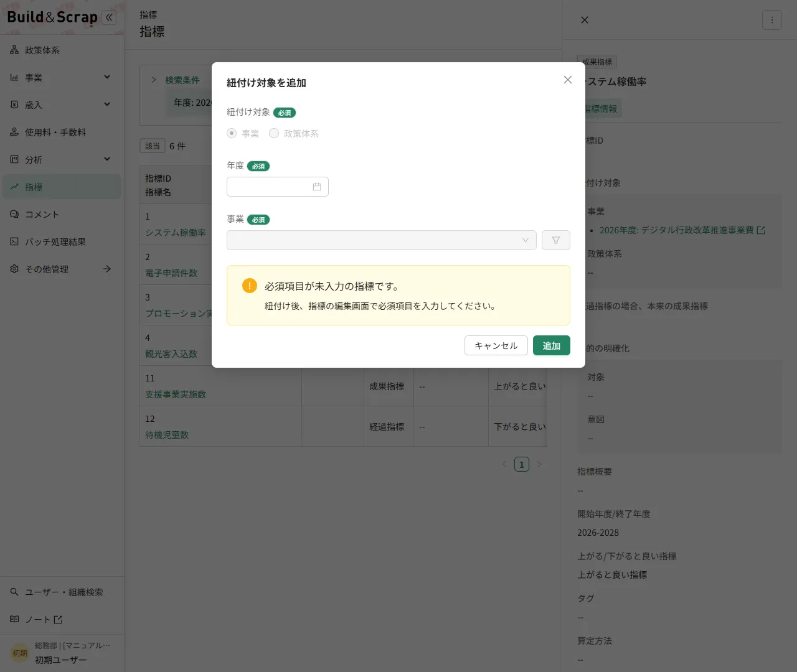The height and width of the screenshot is (672, 797).
Task: Expand the 分析 sidebar menu chevron
Action: tap(107, 159)
